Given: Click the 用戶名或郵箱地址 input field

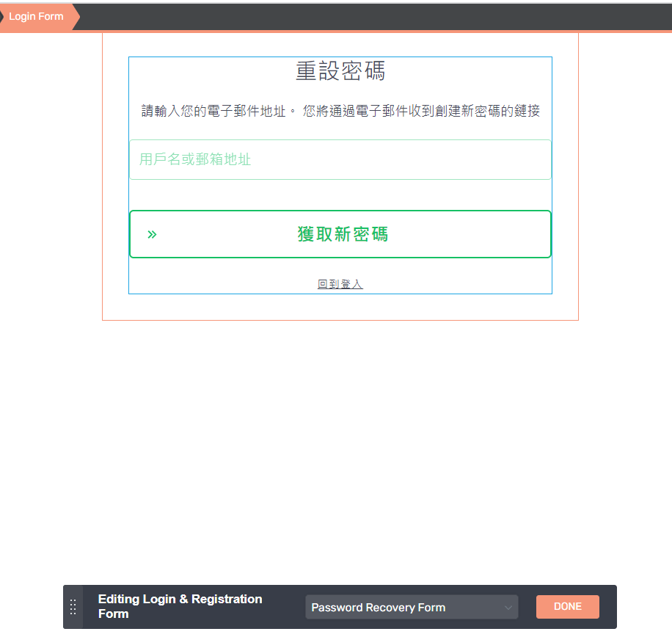Looking at the screenshot, I should pyautogui.click(x=340, y=159).
